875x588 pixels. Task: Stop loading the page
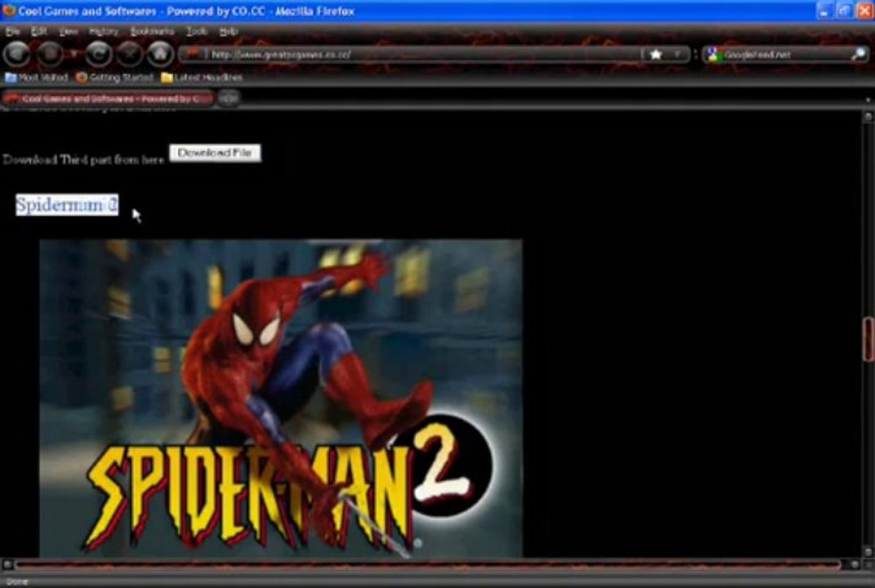129,54
